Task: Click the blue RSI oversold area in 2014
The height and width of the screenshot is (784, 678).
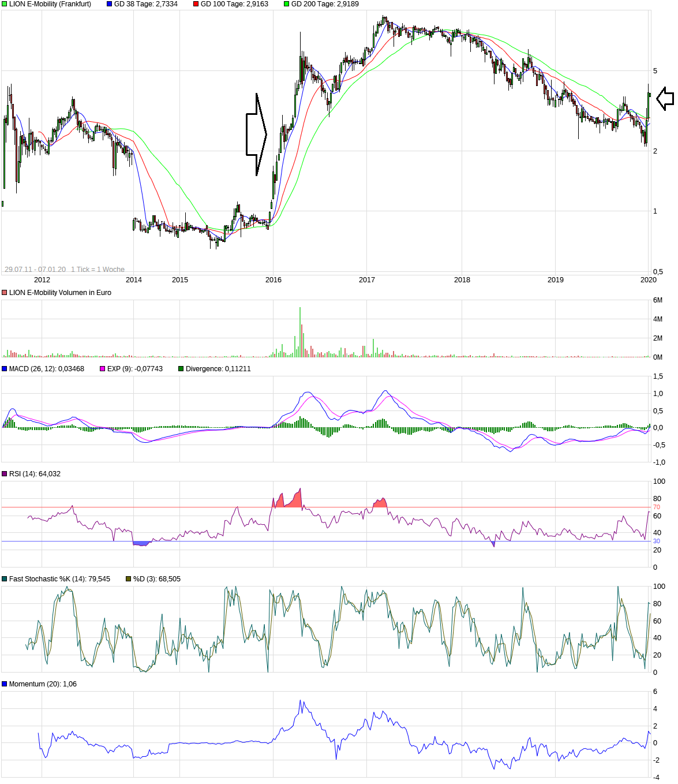Action: point(141,543)
